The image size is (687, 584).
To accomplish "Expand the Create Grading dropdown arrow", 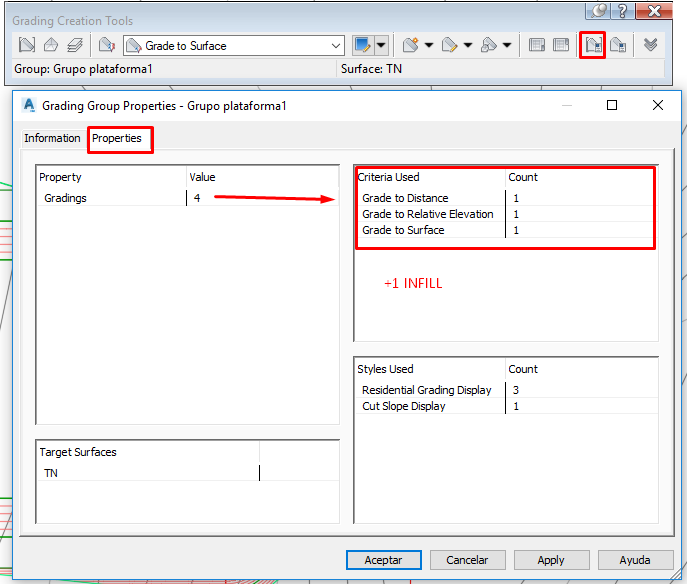I will pos(429,45).
